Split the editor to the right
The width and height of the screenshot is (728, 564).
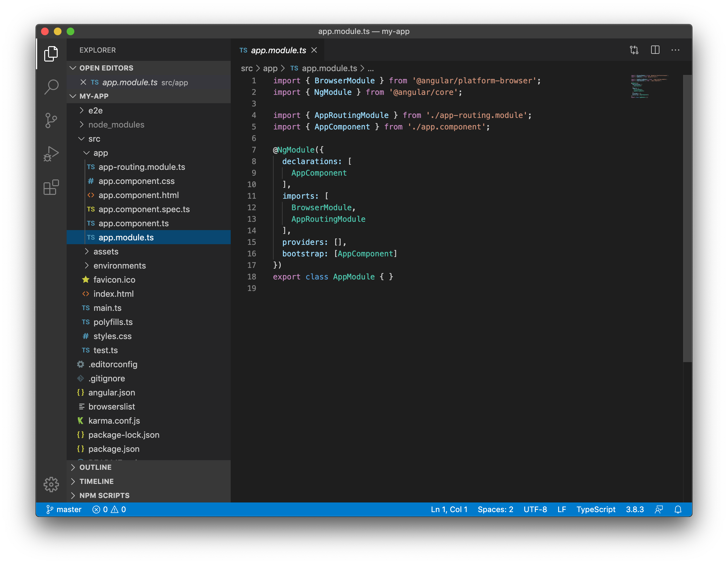click(655, 50)
